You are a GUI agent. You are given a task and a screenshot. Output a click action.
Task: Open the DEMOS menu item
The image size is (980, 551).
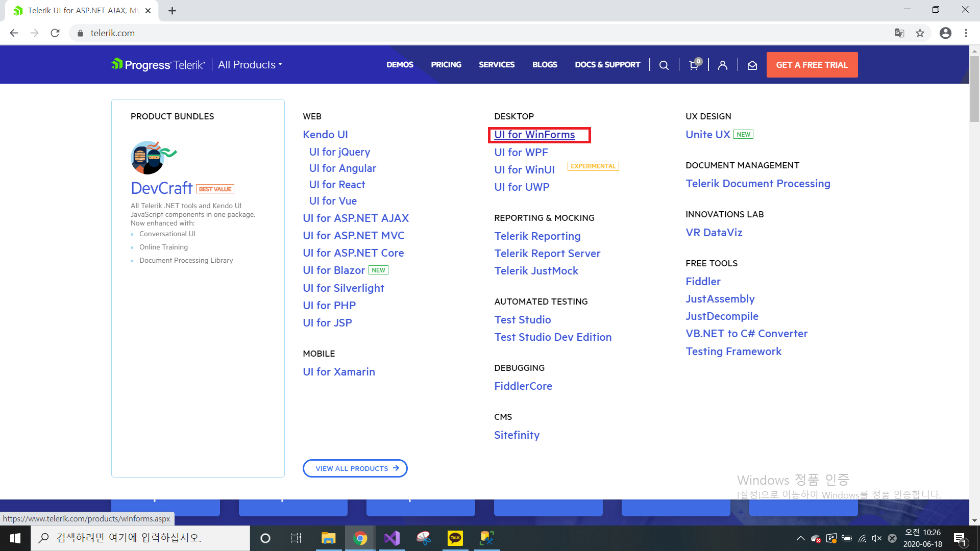[400, 65]
